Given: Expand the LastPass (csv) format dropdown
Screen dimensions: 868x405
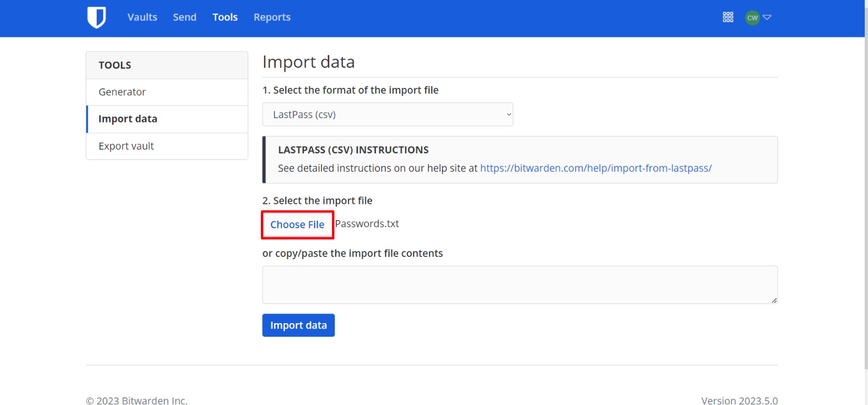Looking at the screenshot, I should pos(387,114).
